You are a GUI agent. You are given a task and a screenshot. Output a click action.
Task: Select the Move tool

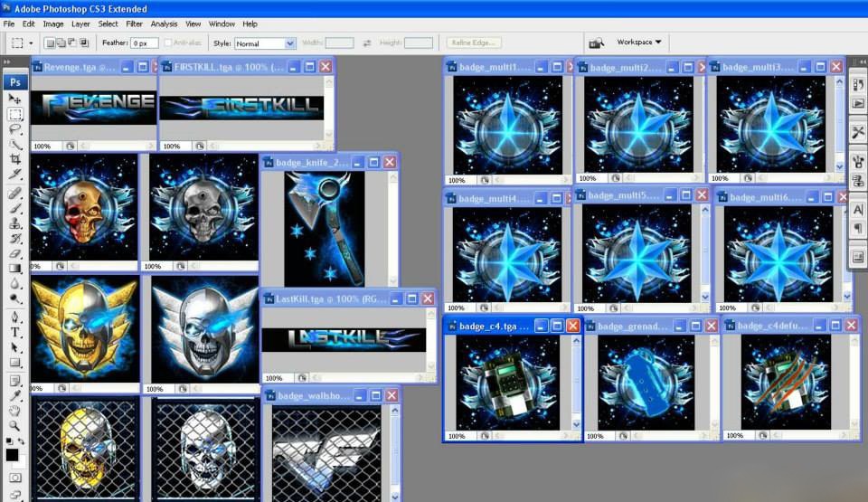[15, 99]
